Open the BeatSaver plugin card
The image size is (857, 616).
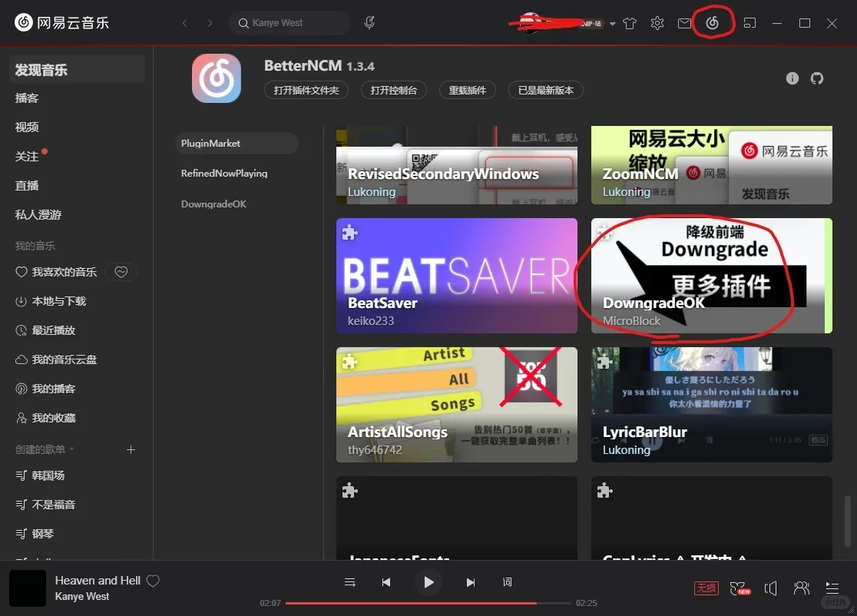pyautogui.click(x=456, y=276)
